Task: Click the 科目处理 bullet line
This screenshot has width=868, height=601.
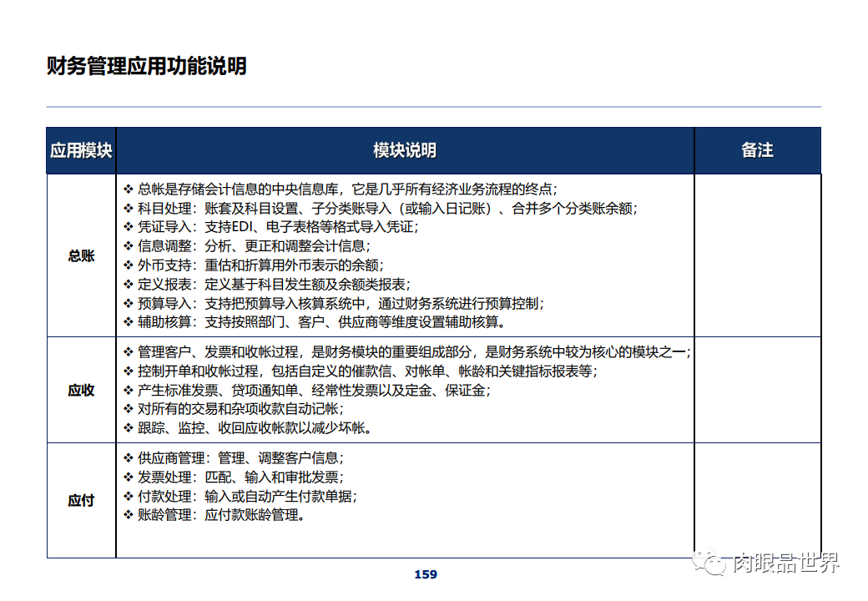Action: (380, 209)
